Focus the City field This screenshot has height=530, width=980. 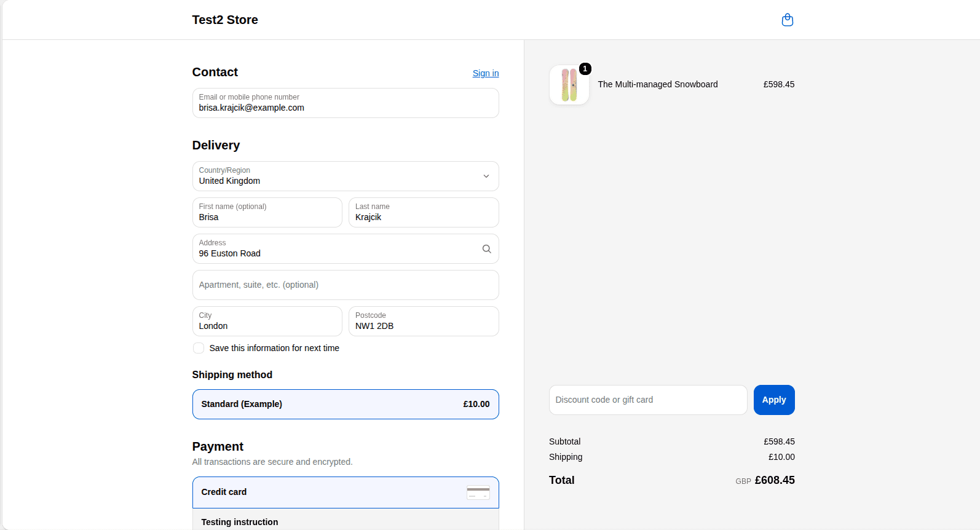267,321
